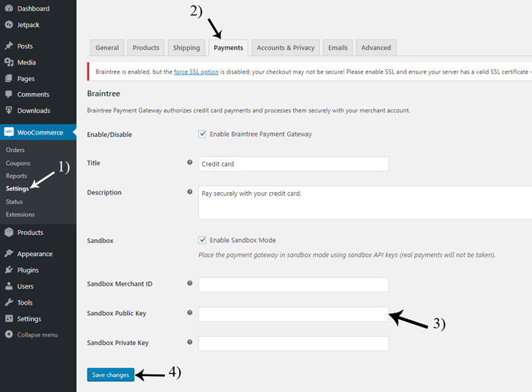Click the Braintree section heading

(x=103, y=93)
